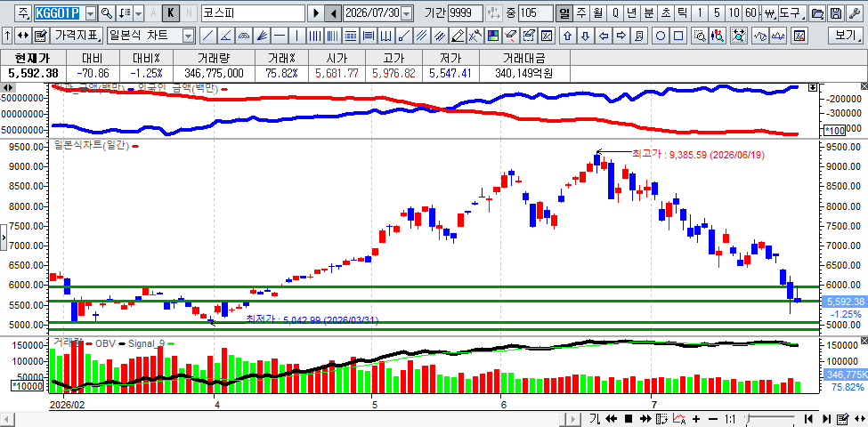The height and width of the screenshot is (427, 868).
Task: Click the plus zoom-in button in bottom bar
Action: pyautogui.click(x=696, y=418)
